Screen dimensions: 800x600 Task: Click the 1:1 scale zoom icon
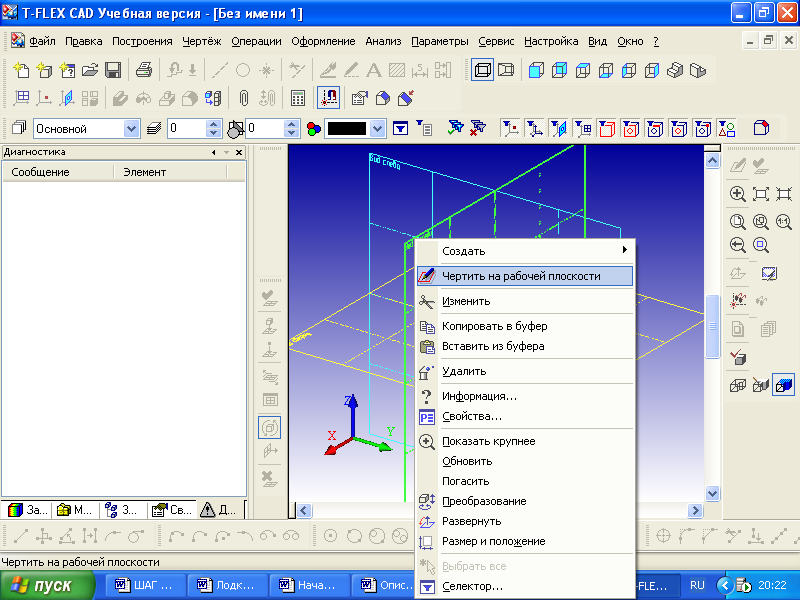pos(784,221)
